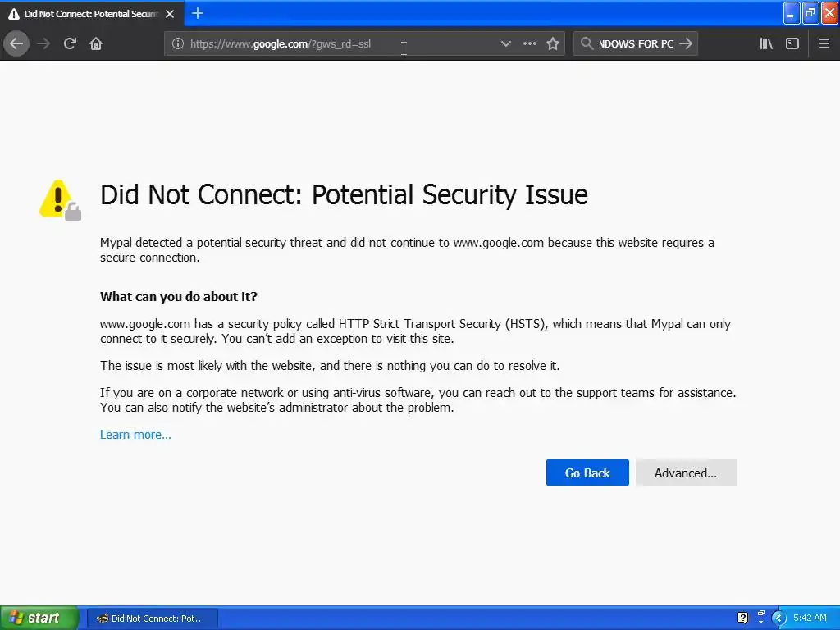Close the Did Not Connect tab
The height and width of the screenshot is (630, 840).
[x=170, y=14]
